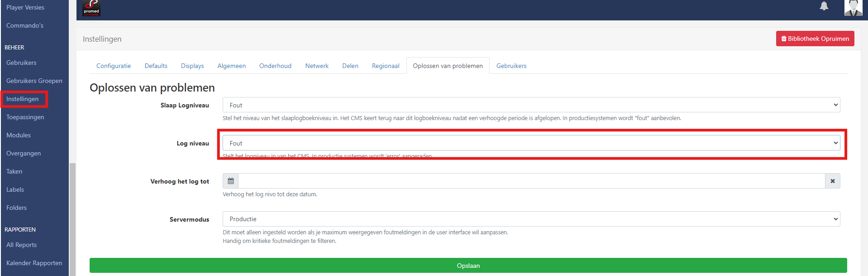Click the Bibliotheek Opruimen button
The image size is (868, 276).
(815, 39)
